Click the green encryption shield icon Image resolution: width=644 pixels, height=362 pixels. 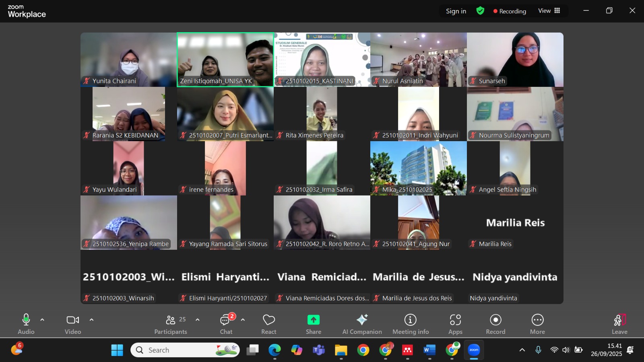tap(480, 11)
